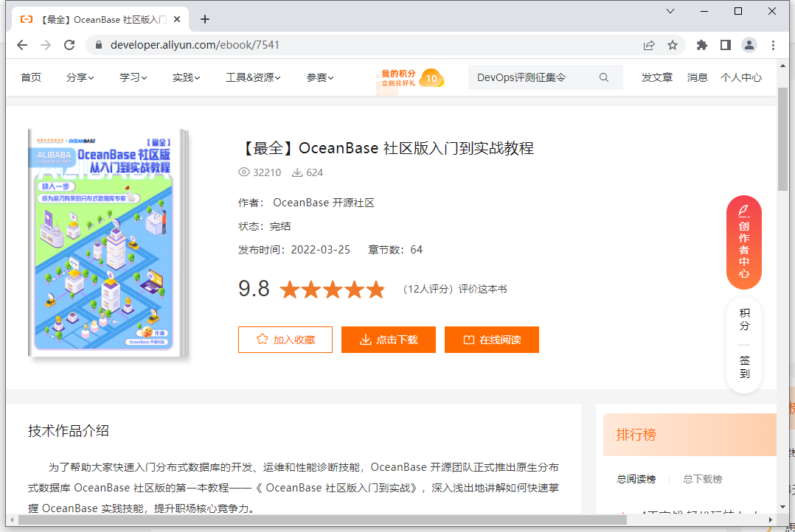Go back to the previous page
Screen dimensions: 795x532
pyautogui.click(x=22, y=45)
